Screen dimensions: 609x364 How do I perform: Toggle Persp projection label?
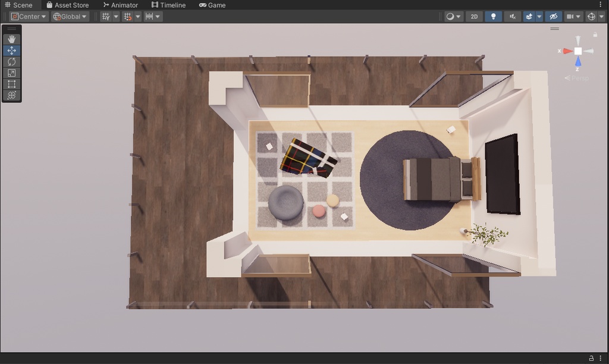577,78
